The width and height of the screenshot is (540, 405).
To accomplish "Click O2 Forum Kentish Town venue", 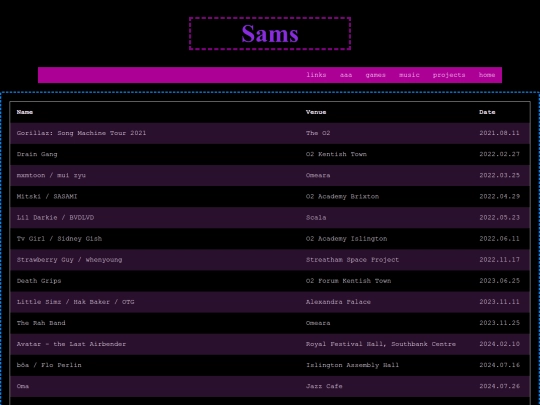I will point(349,281).
